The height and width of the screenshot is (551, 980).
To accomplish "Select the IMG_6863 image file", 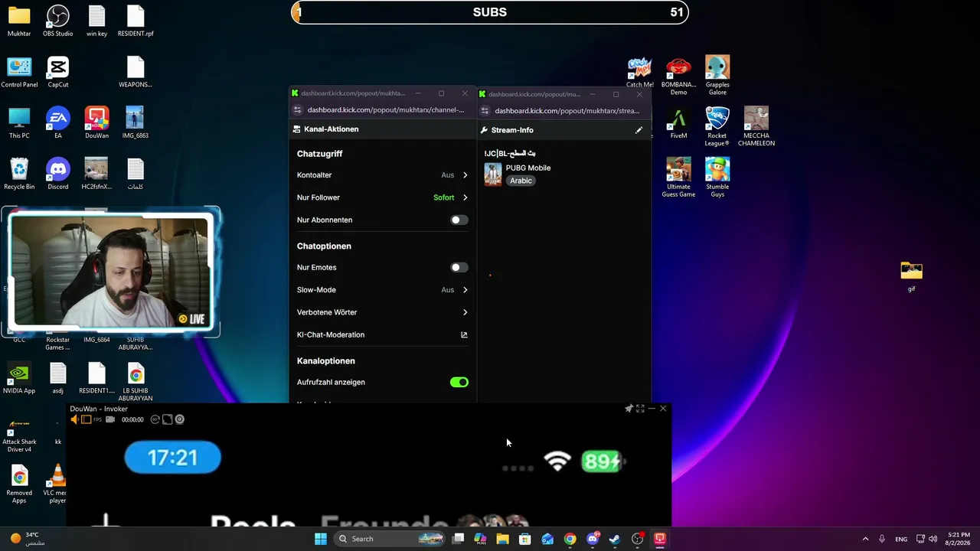I will pos(136,123).
